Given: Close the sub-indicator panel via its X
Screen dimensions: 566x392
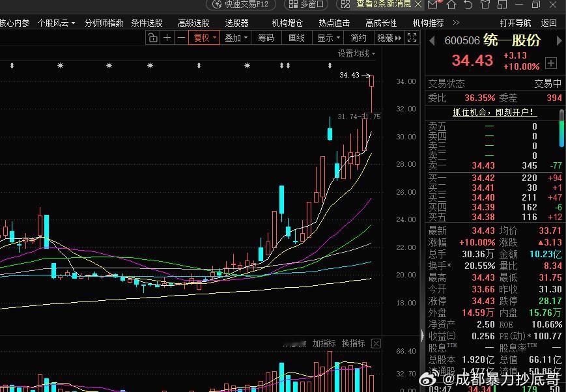Looking at the screenshot, I should click(376, 343).
